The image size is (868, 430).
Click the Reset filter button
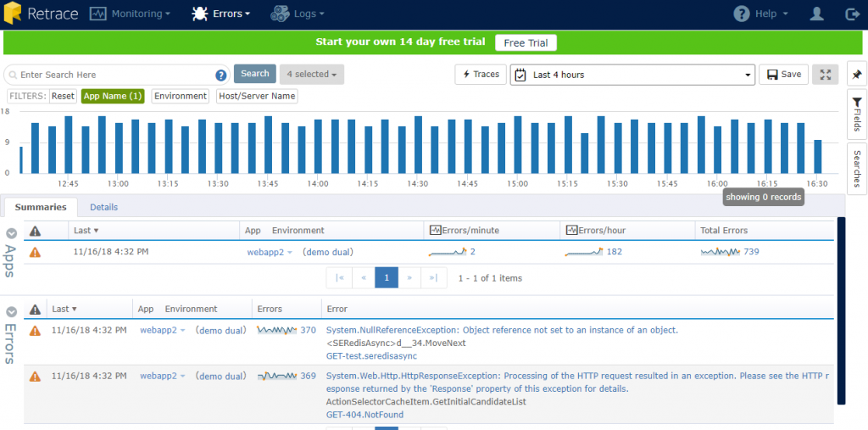point(63,96)
